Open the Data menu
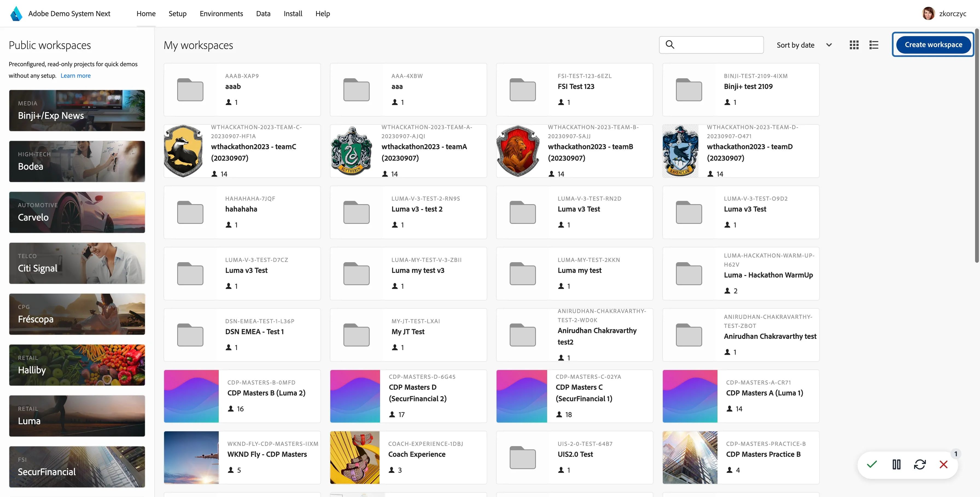The image size is (980, 497). tap(263, 14)
